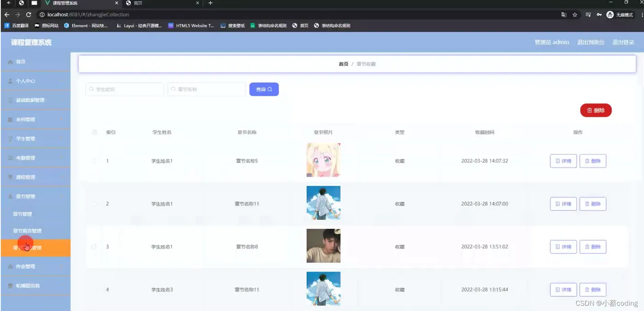Viewport: 644px width, 311px height.
Task: Toggle the select-all checkbox in table header
Action: click(94, 132)
